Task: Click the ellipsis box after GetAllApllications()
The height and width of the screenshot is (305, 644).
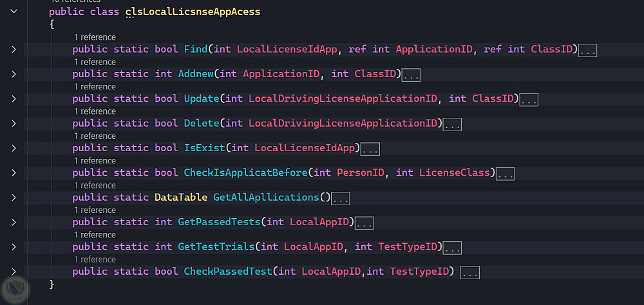Action: click(340, 199)
